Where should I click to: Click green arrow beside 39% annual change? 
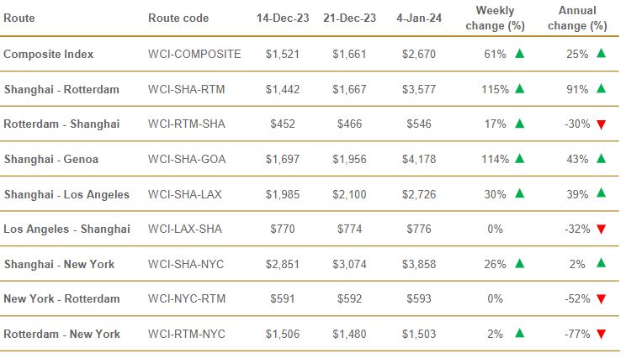tap(602, 193)
